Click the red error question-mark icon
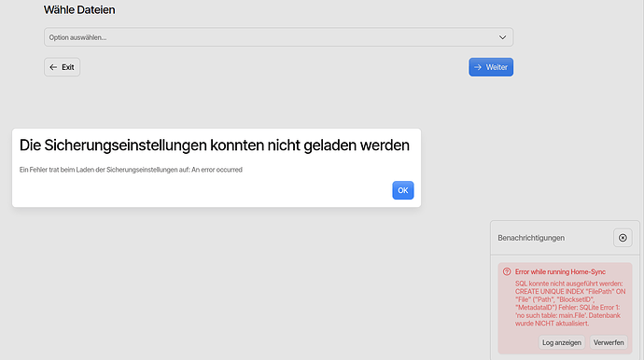Screen dimensions: 644x360 [x=507, y=271]
